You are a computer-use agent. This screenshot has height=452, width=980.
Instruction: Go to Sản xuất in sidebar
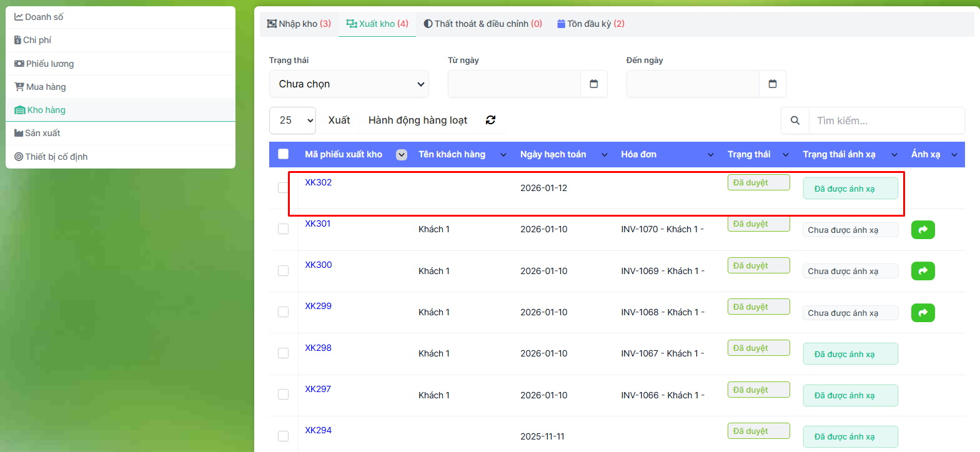point(42,133)
